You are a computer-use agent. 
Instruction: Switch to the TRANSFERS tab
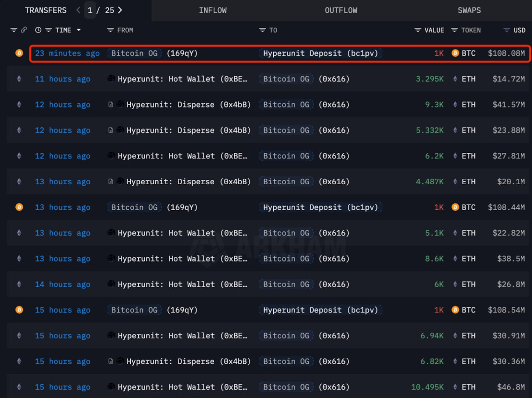click(46, 10)
